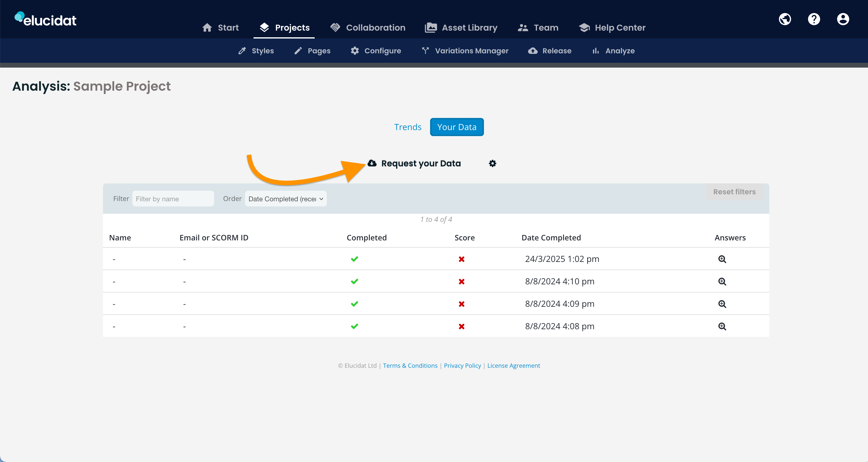Viewport: 868px width, 462px height.
Task: Open Styles in the project submenu
Action: pos(256,51)
